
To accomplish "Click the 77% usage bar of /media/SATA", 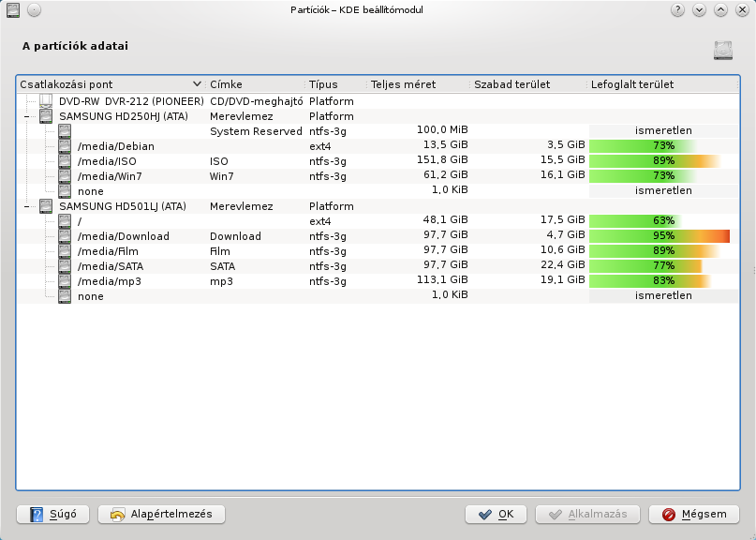I will [x=663, y=266].
